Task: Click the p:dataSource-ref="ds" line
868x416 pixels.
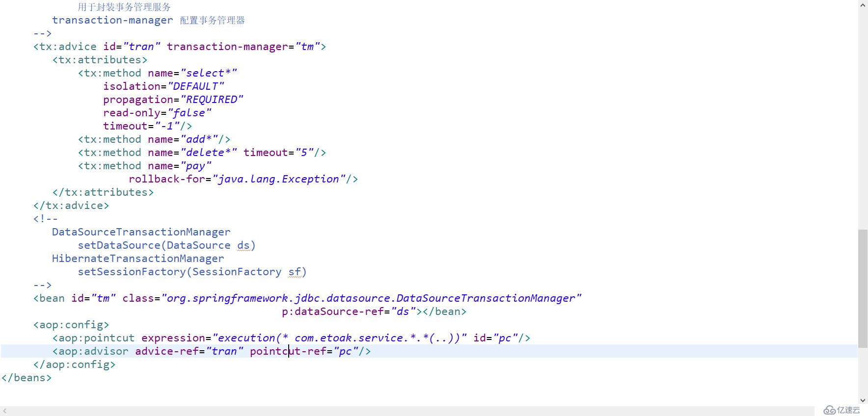Action: [x=374, y=312]
